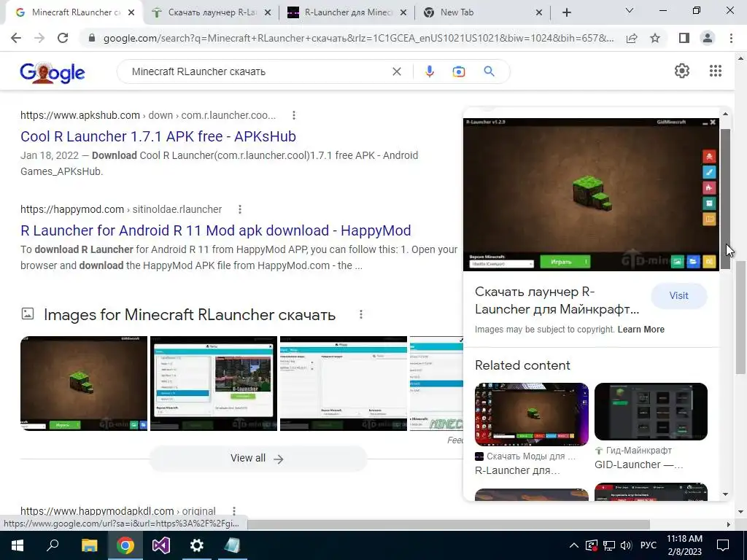Open https://www.apkshub.com result URL

(x=147, y=115)
